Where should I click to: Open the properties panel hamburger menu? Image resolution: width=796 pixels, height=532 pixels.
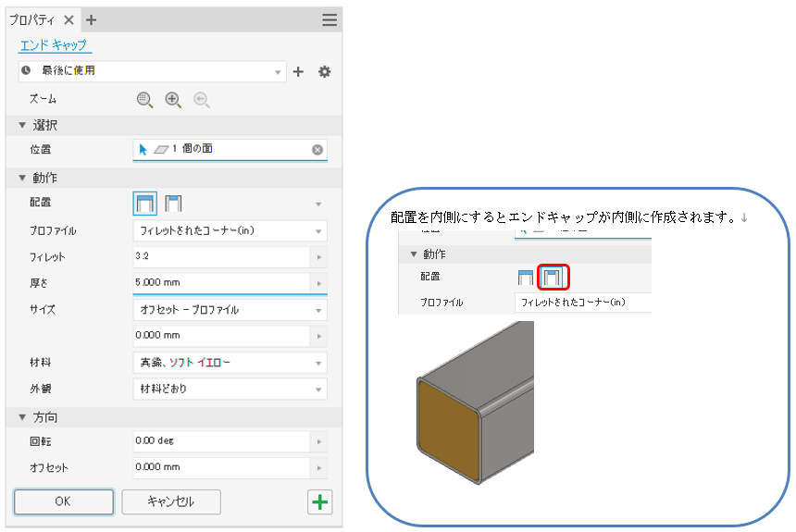pos(330,19)
